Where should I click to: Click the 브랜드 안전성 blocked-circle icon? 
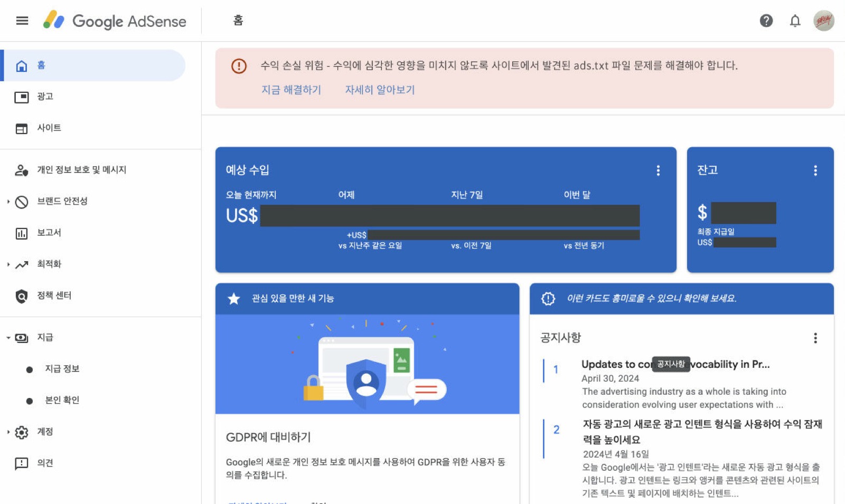tap(22, 202)
